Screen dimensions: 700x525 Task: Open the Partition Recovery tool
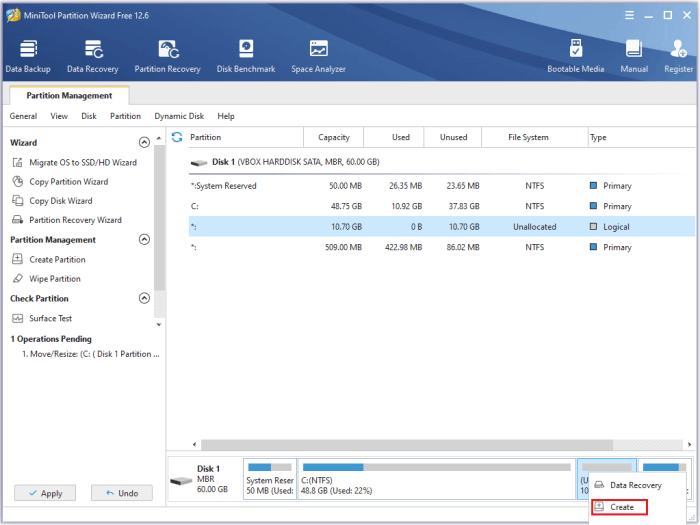click(x=167, y=56)
